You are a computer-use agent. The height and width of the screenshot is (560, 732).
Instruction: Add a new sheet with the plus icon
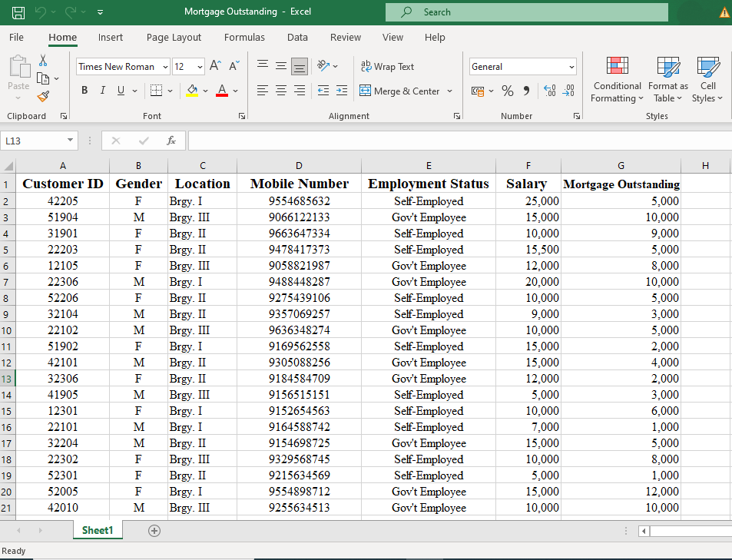tap(154, 531)
